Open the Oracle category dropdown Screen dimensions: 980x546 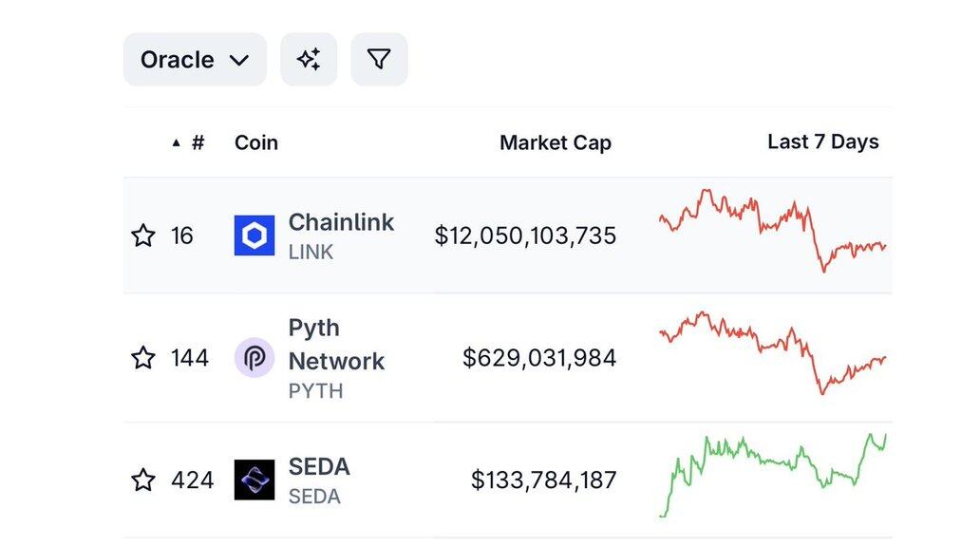[194, 60]
